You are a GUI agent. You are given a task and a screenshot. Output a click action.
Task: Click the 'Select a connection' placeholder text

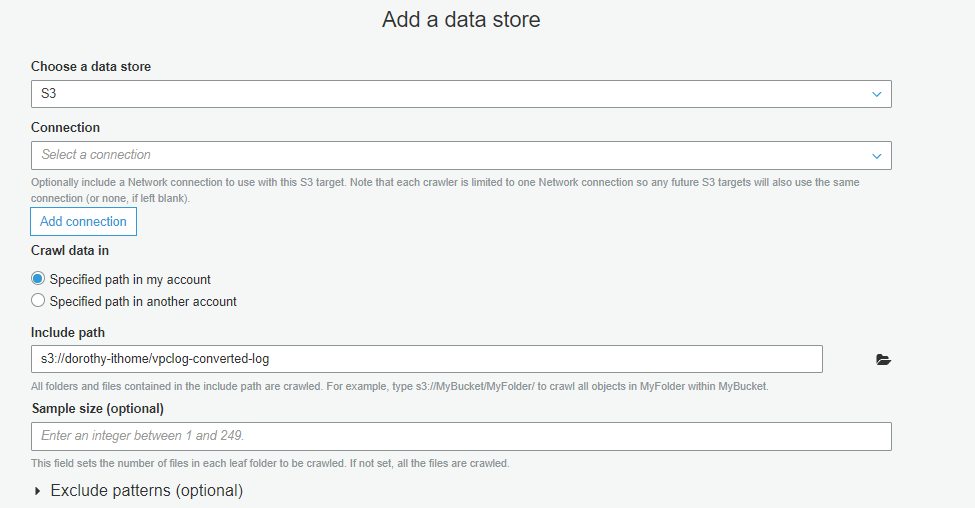(x=96, y=155)
